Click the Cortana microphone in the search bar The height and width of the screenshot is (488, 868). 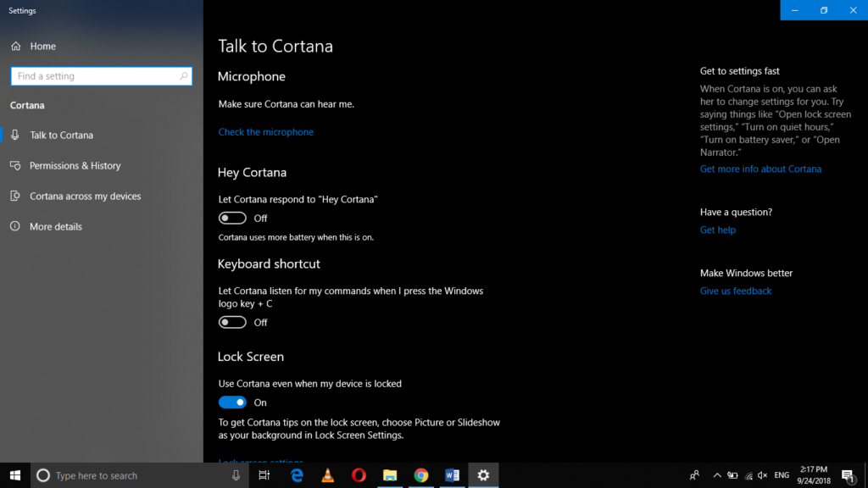coord(236,475)
